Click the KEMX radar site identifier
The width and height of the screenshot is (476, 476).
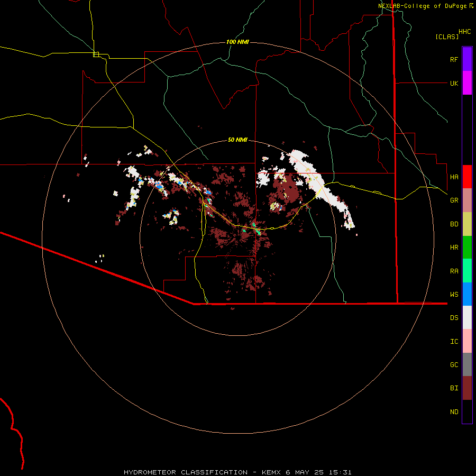click(x=271, y=472)
